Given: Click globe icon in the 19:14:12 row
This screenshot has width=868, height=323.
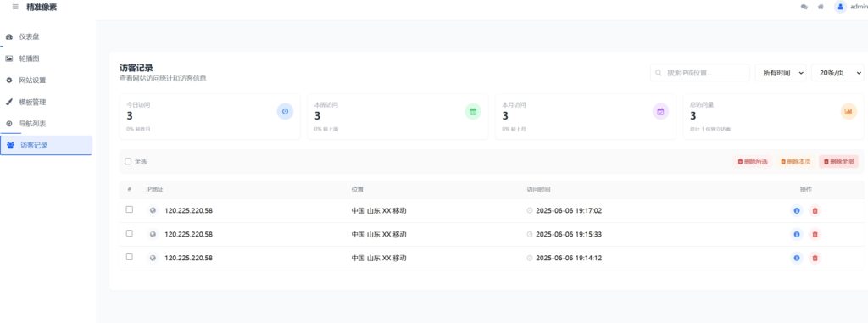Looking at the screenshot, I should pyautogui.click(x=153, y=258).
